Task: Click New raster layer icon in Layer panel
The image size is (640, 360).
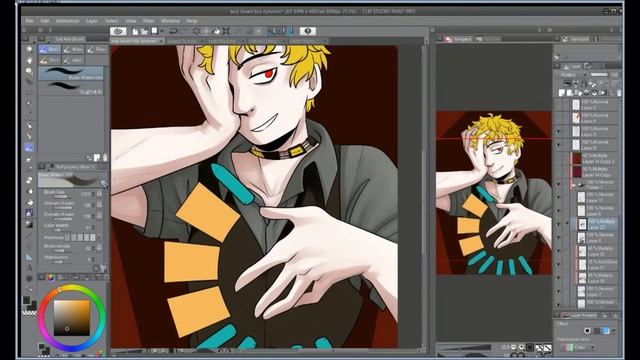Action: click(562, 93)
